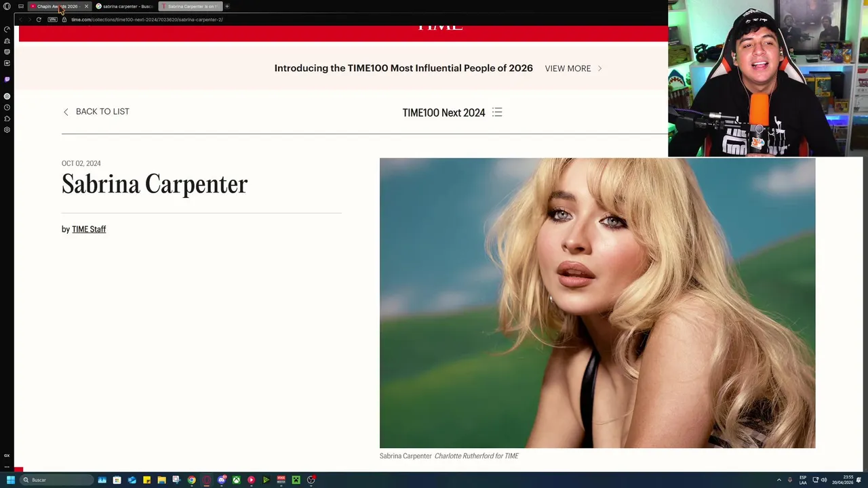Open the widgets skyline taskbar icon
Image resolution: width=868 pixels, height=488 pixels.
(102, 480)
